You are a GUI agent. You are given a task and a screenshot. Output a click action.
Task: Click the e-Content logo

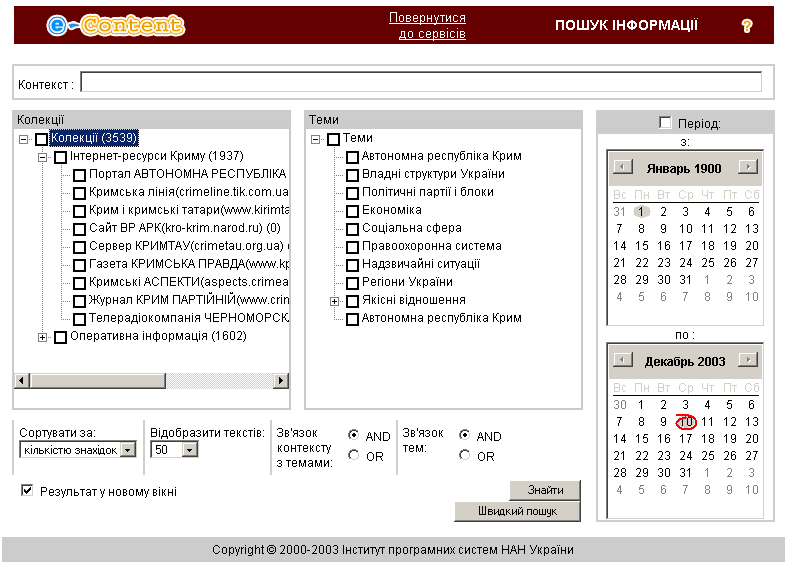tap(116, 25)
